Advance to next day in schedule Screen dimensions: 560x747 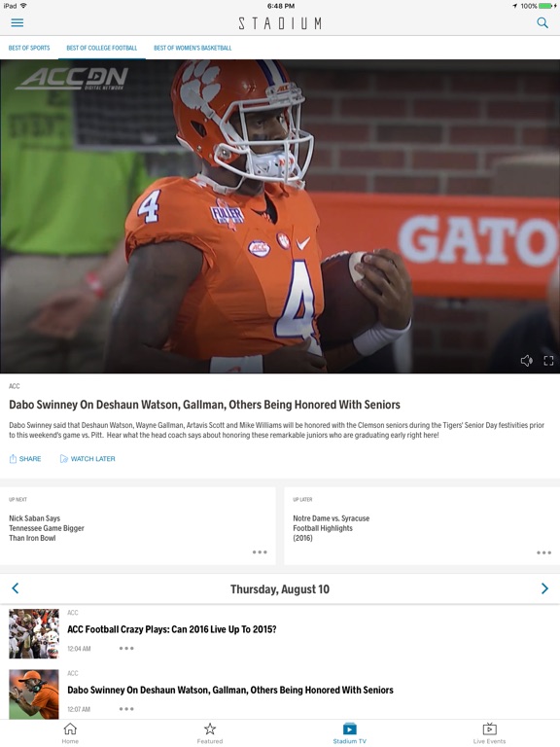click(544, 588)
